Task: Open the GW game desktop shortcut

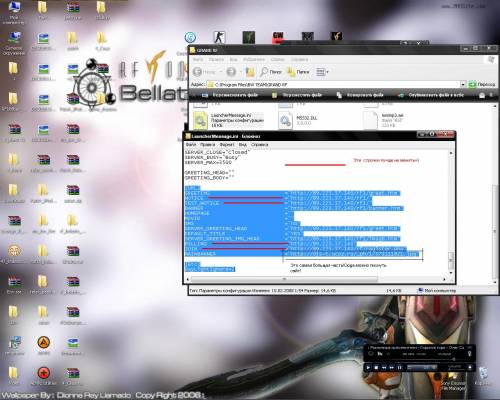Action: pos(278,37)
